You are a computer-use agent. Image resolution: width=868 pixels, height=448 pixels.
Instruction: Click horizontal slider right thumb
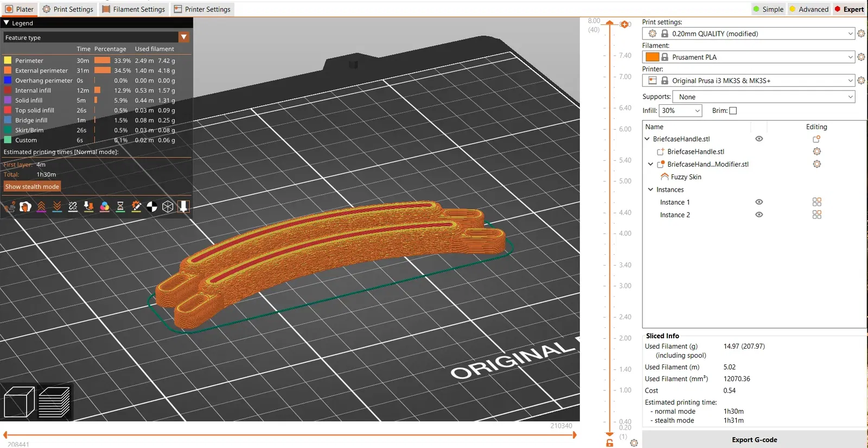pyautogui.click(x=575, y=435)
